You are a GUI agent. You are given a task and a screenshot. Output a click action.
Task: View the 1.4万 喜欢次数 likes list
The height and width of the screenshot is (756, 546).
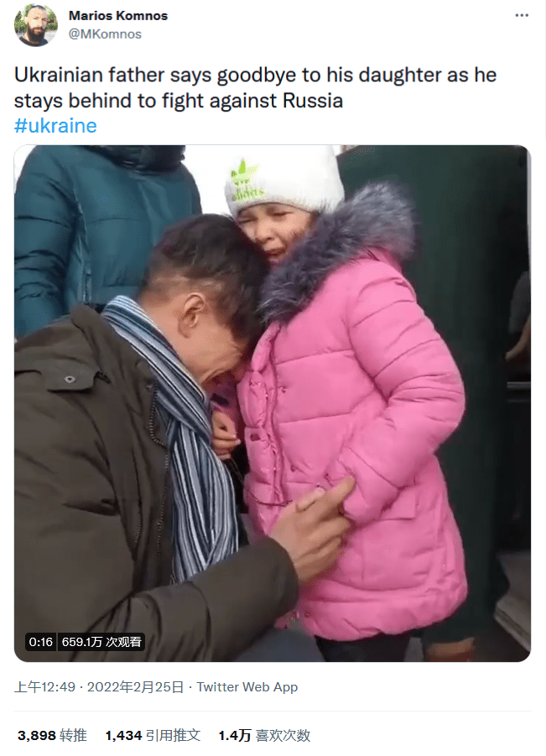pos(264,735)
